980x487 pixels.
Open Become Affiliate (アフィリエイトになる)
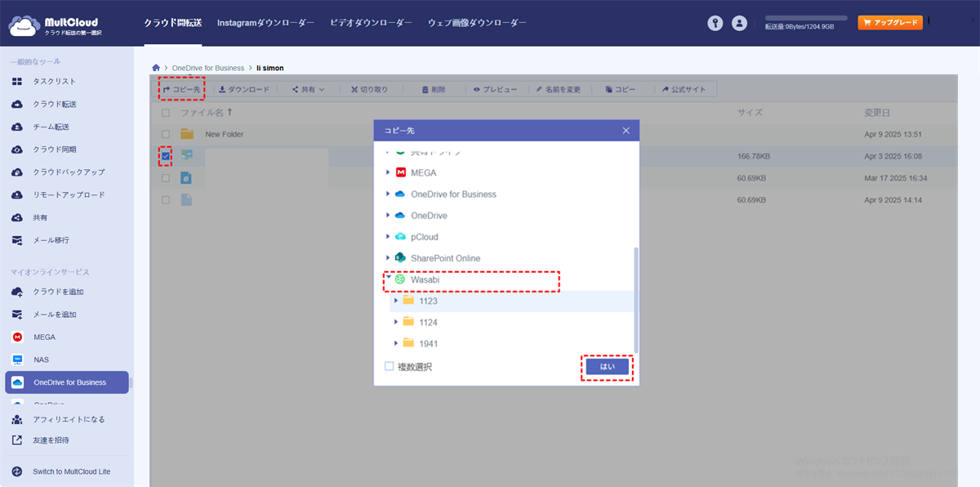[69, 419]
